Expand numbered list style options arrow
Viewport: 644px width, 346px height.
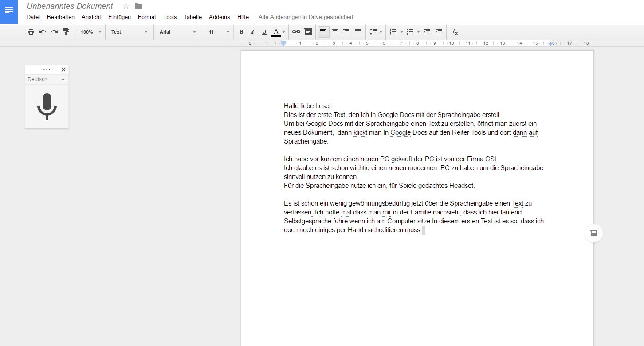[401, 32]
